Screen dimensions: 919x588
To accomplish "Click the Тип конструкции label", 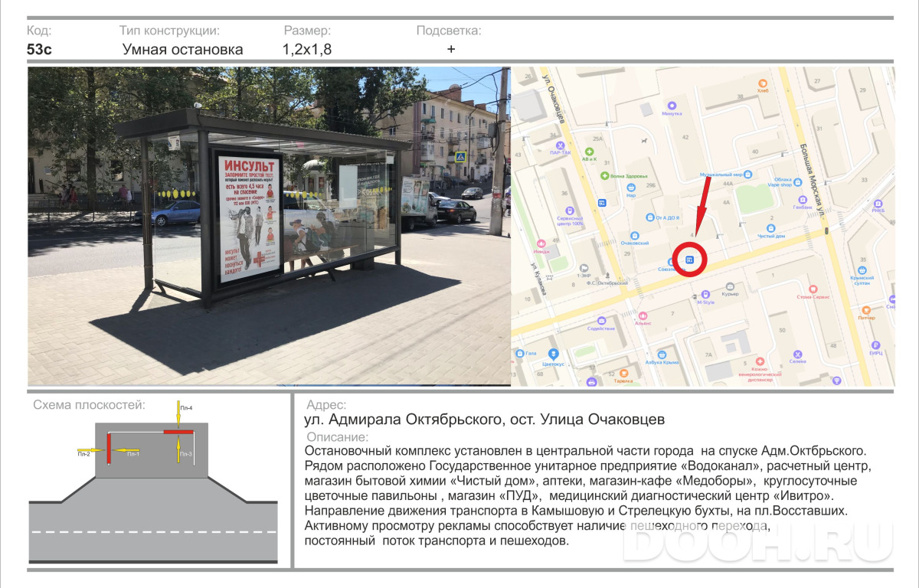I will [169, 31].
